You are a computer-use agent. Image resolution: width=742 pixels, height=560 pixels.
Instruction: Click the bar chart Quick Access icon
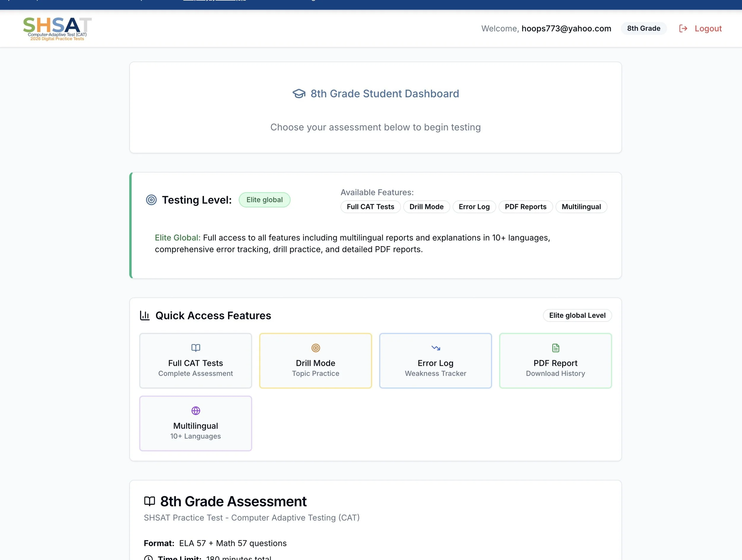[x=145, y=315]
